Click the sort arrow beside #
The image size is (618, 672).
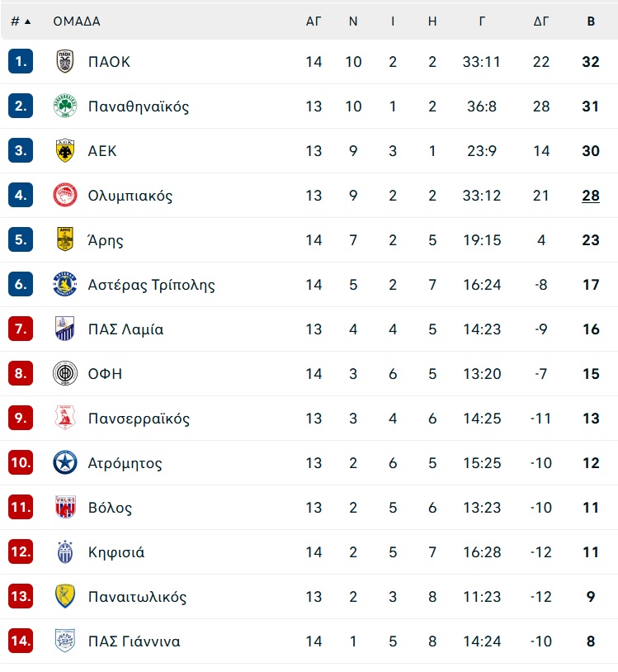coord(28,21)
